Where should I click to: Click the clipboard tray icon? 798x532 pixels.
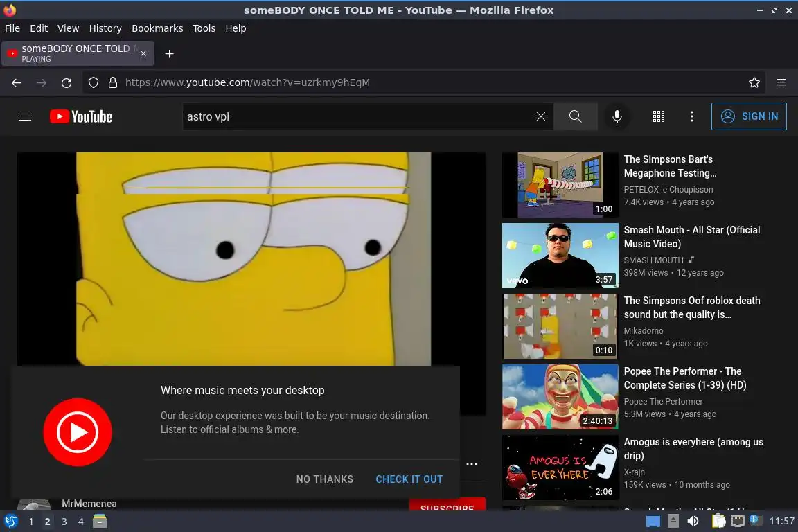(718, 522)
